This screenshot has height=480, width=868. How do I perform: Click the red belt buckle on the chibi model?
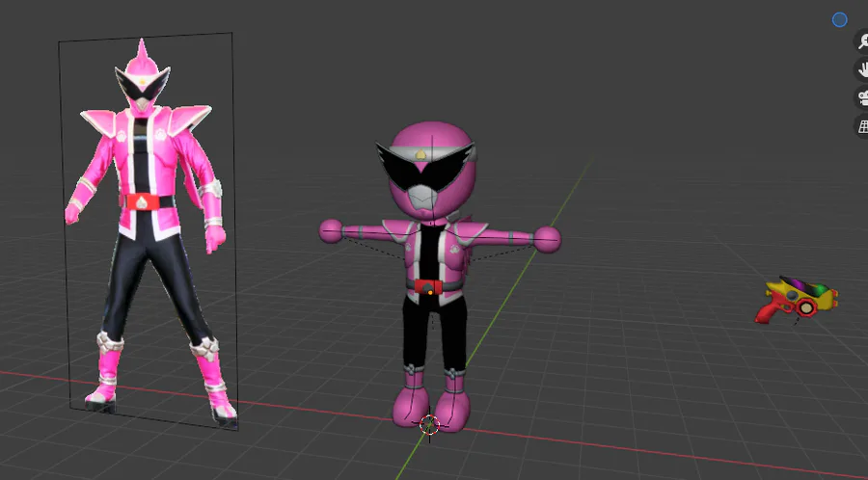coord(429,287)
